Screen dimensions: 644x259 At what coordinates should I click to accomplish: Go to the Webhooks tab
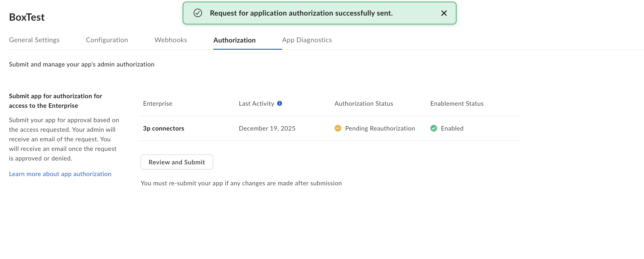tap(171, 40)
